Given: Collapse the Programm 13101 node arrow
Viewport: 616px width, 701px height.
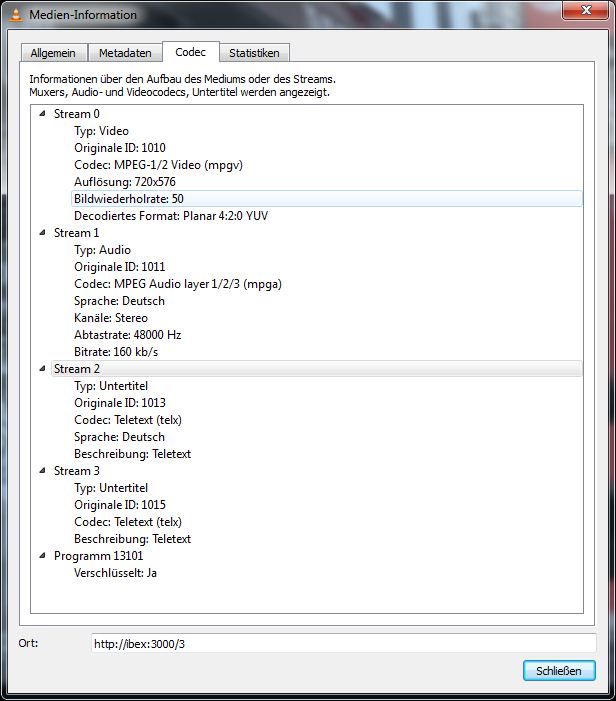Looking at the screenshot, I should point(42,555).
